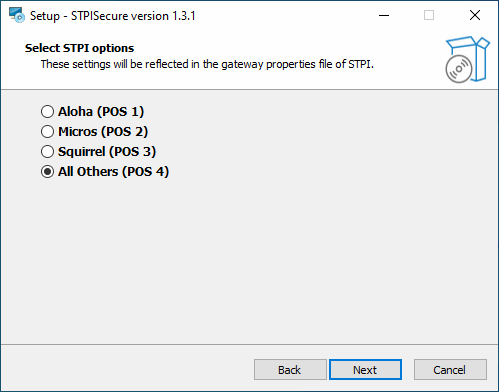499x392 pixels.
Task: Click the gateway properties description text
Action: tap(207, 64)
